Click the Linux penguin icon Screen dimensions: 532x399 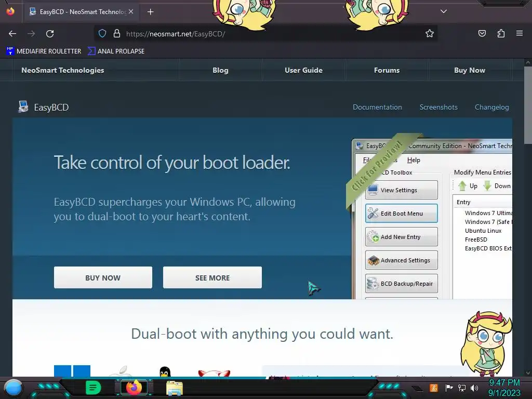(x=165, y=372)
